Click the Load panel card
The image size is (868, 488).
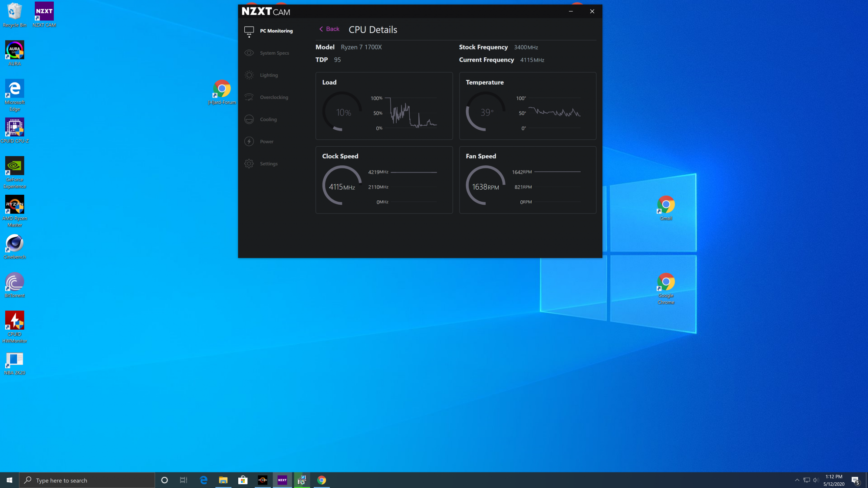[384, 106]
